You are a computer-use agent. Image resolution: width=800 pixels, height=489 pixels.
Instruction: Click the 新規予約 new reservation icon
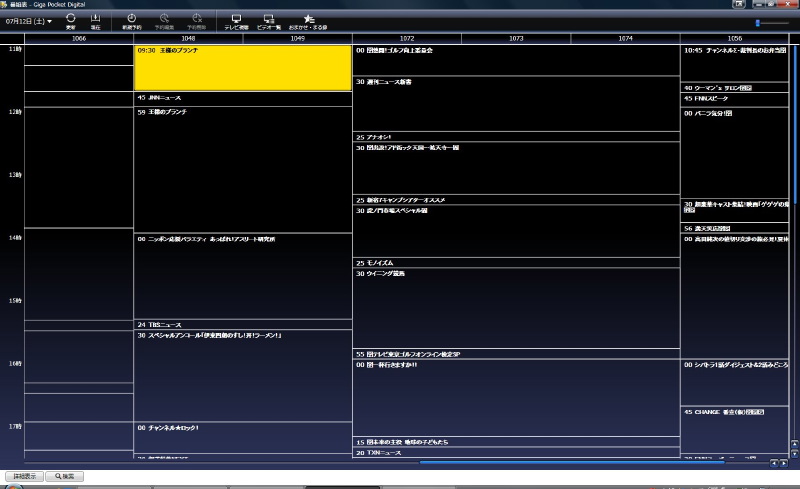pos(131,20)
